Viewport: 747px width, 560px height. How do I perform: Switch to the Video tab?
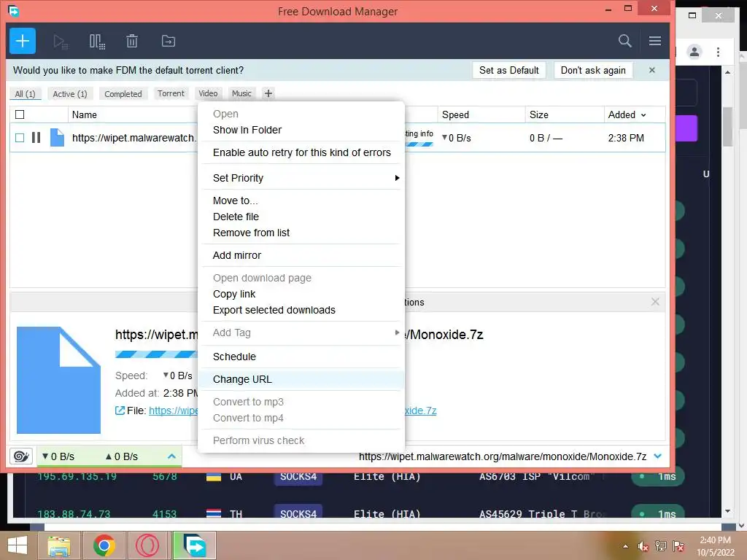tap(208, 93)
